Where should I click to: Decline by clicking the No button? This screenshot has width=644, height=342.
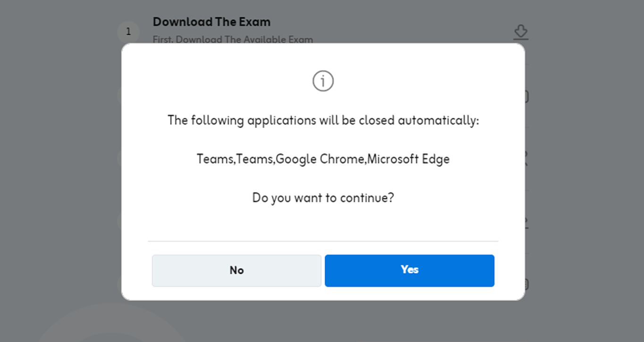pos(236,270)
